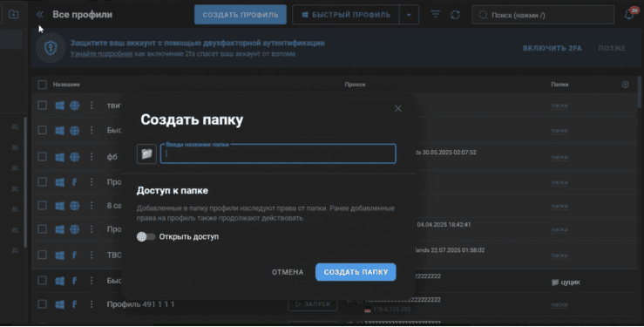
Task: Click the globe icon in the 8 са row
Action: tap(74, 206)
